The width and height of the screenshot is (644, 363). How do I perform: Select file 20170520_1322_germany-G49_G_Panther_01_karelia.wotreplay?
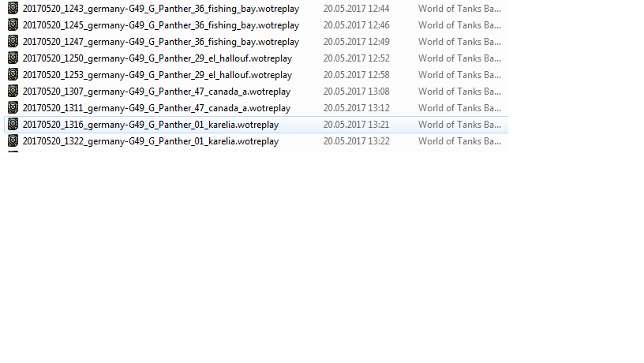(151, 141)
